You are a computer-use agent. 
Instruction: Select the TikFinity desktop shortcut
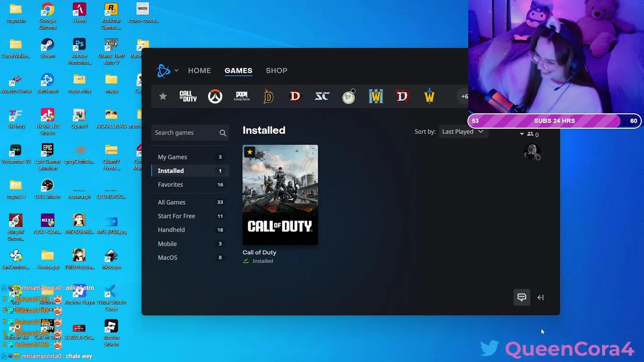coord(16,119)
